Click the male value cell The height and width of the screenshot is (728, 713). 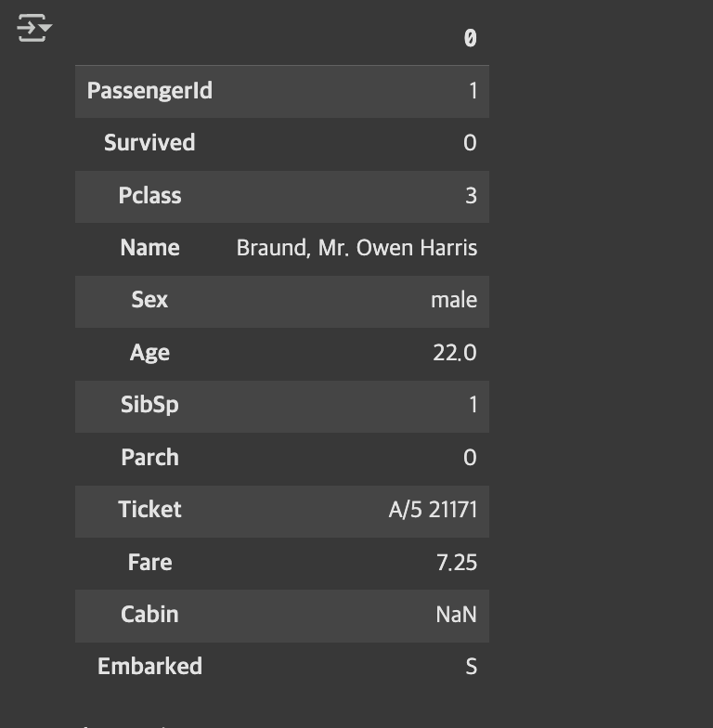point(453,300)
